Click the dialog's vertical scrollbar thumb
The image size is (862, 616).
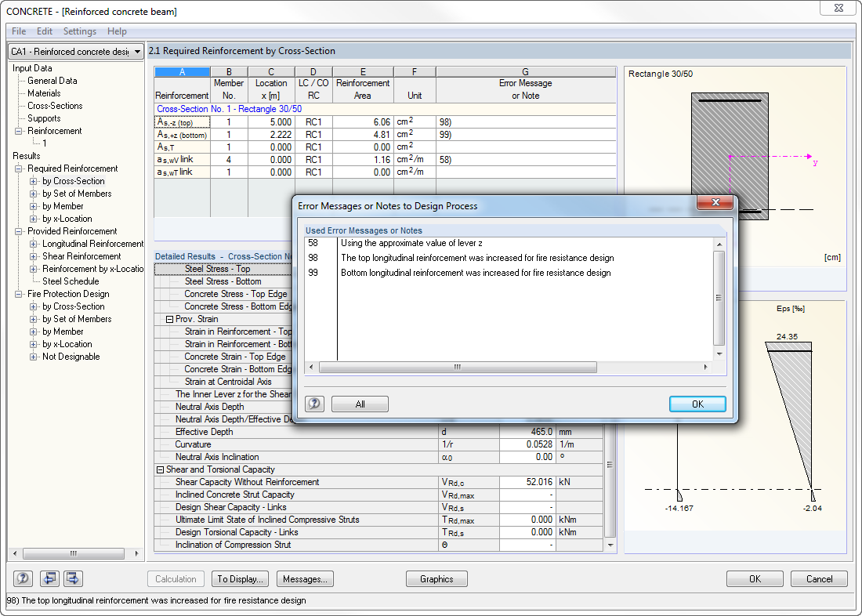coord(719,298)
